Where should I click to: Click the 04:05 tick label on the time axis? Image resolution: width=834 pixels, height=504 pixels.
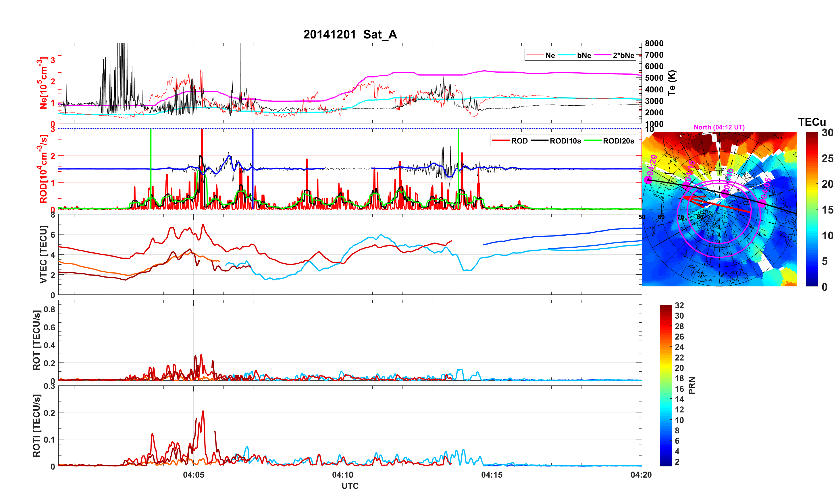coord(193,474)
